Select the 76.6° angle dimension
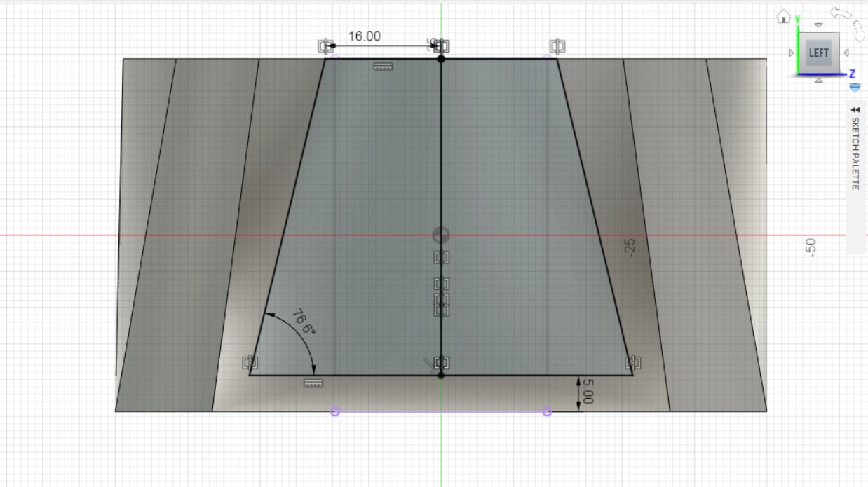The height and width of the screenshot is (487, 868). pyautogui.click(x=303, y=322)
